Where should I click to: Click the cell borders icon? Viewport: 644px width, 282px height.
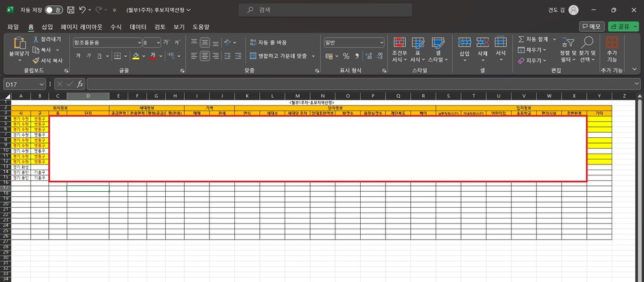[x=117, y=56]
